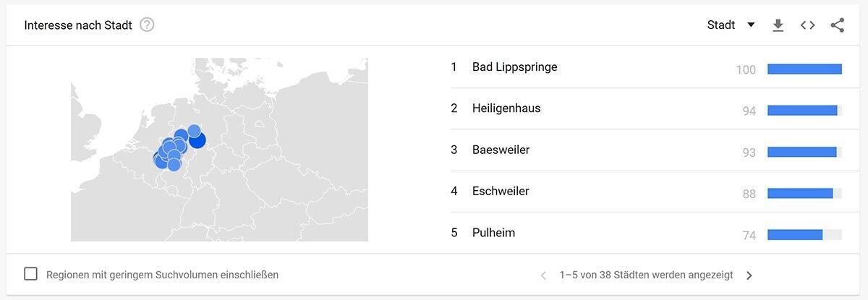Click the previous page arrow
This screenshot has width=868, height=300.
(x=544, y=275)
